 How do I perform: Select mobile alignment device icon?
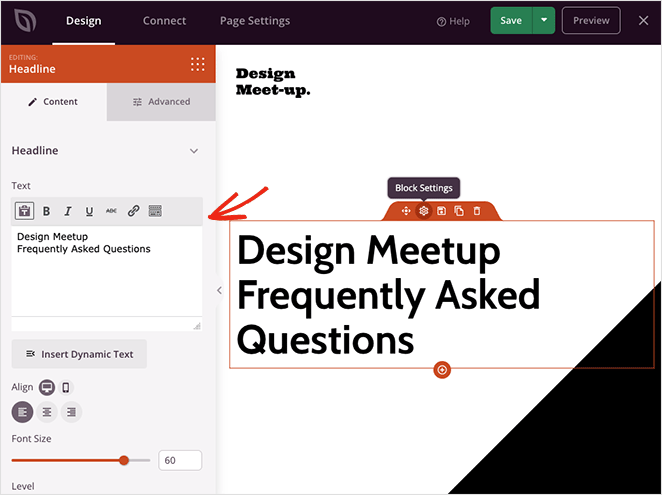65,387
